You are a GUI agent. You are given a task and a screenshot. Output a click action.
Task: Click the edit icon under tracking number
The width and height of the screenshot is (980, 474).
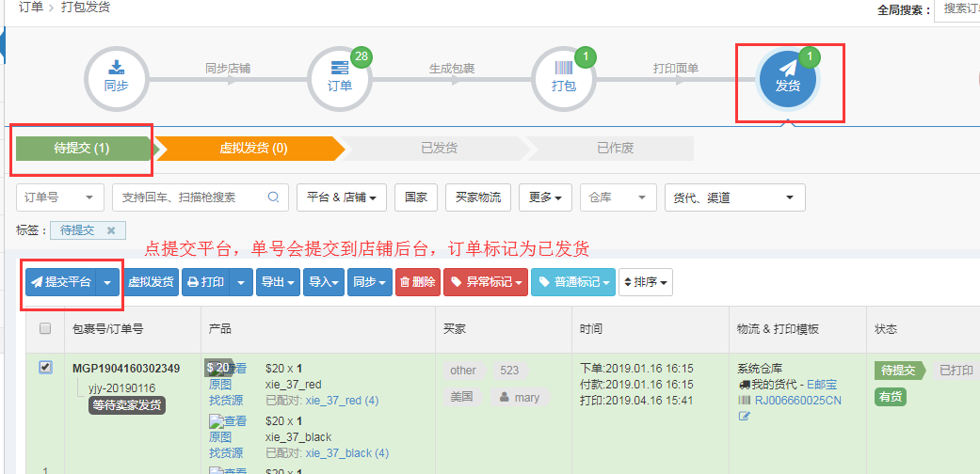(745, 416)
